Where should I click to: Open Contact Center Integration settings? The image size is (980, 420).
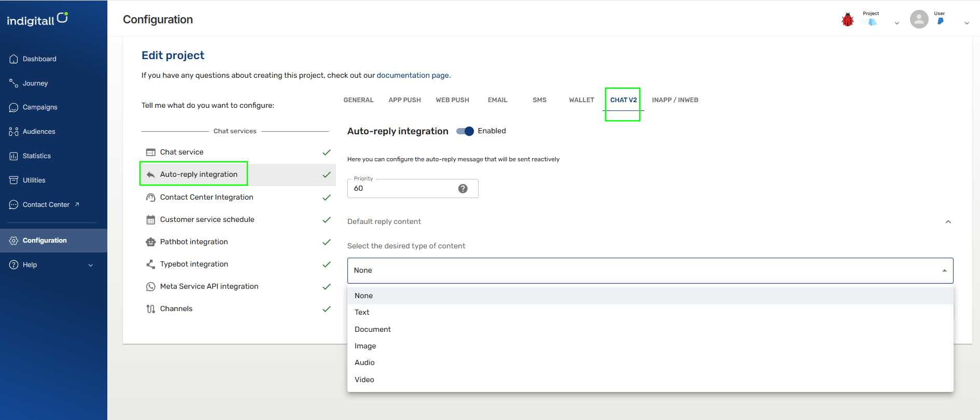coord(239,198)
